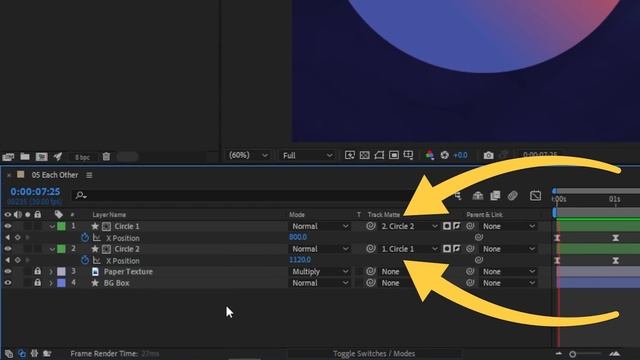
Task: Click Circle 2 parent pick whip icon
Action: (470, 249)
